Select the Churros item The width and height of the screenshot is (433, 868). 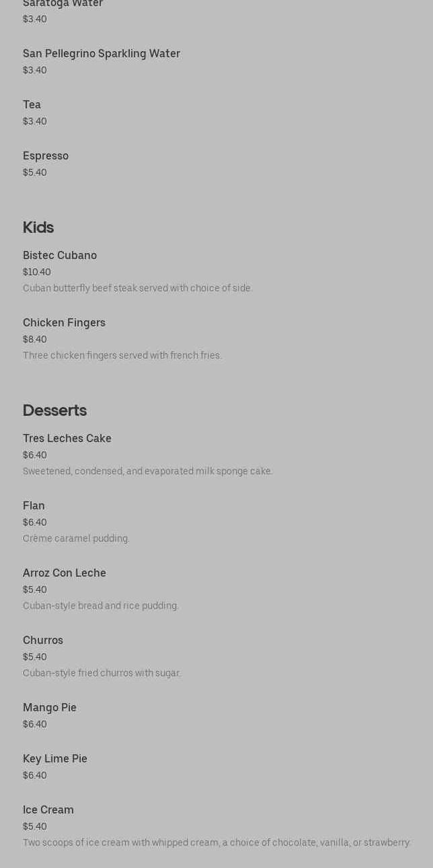[43, 641]
